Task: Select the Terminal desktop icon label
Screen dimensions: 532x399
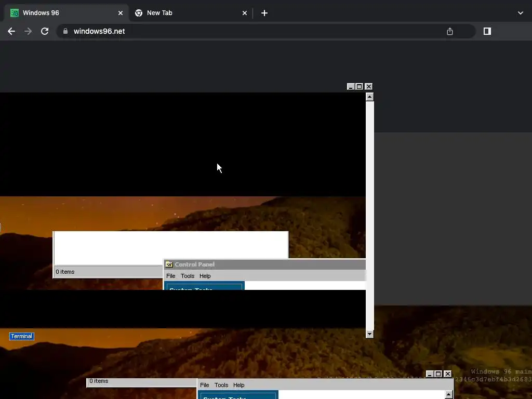Action: (x=22, y=336)
